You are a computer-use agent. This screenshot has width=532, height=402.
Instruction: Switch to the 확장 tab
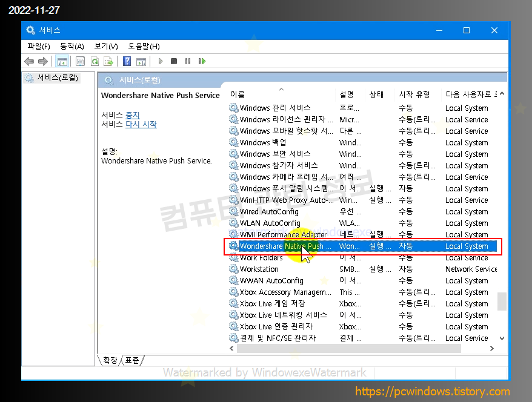pos(110,360)
